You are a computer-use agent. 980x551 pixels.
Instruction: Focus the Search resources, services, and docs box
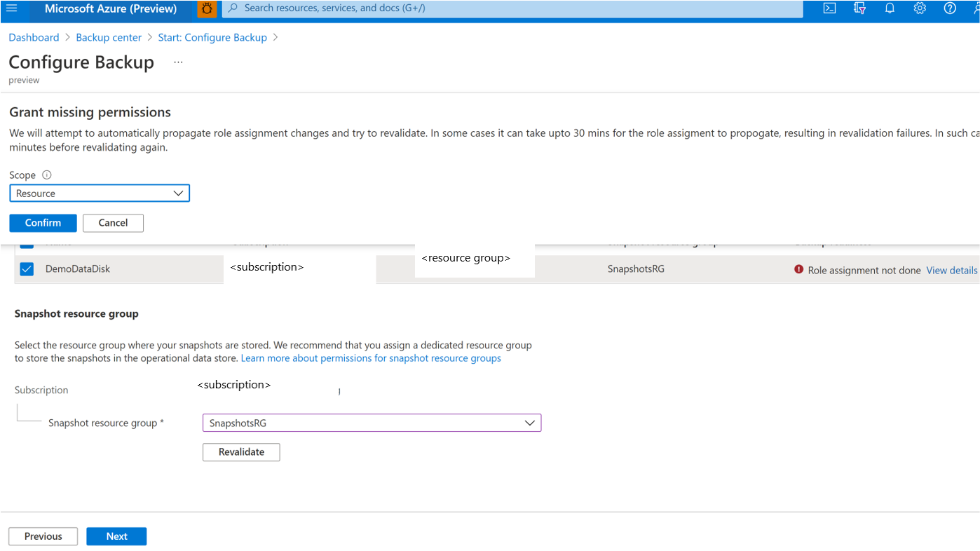click(x=512, y=8)
